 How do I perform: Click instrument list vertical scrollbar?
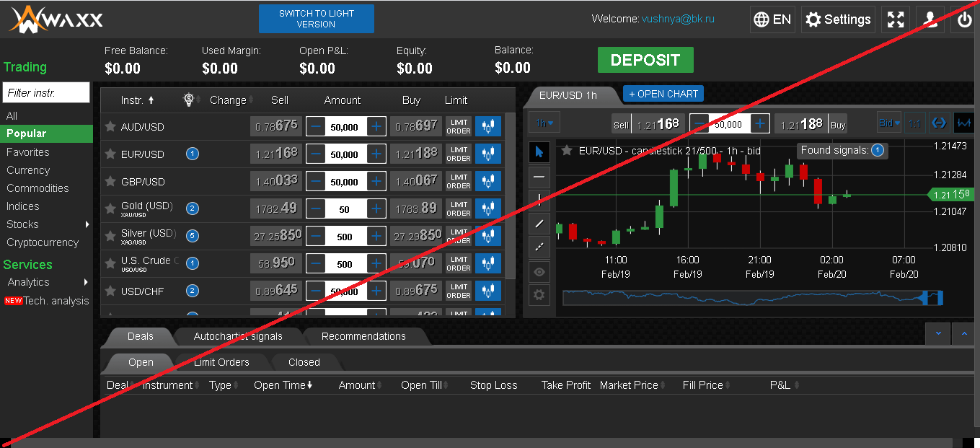pyautogui.click(x=511, y=195)
